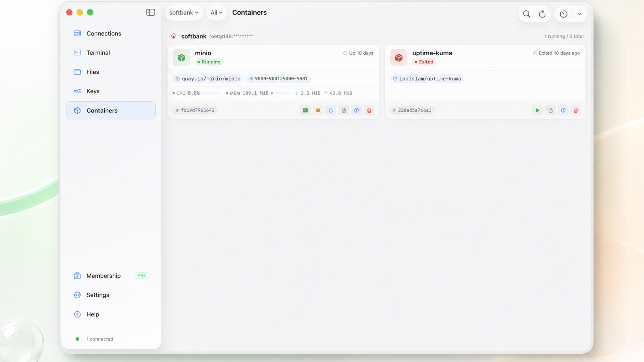
Task: Click the 1 connected status indicator
Action: tap(94, 339)
